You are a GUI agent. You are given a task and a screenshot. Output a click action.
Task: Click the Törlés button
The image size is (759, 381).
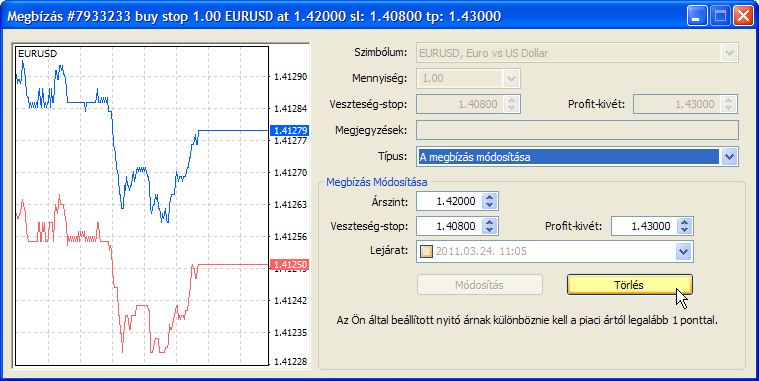(629, 285)
